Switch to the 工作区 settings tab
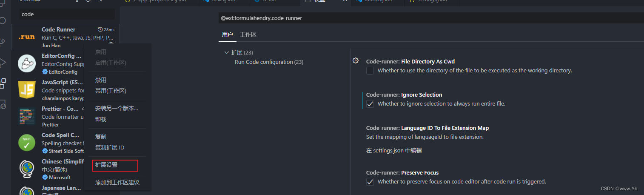 pyautogui.click(x=248, y=34)
